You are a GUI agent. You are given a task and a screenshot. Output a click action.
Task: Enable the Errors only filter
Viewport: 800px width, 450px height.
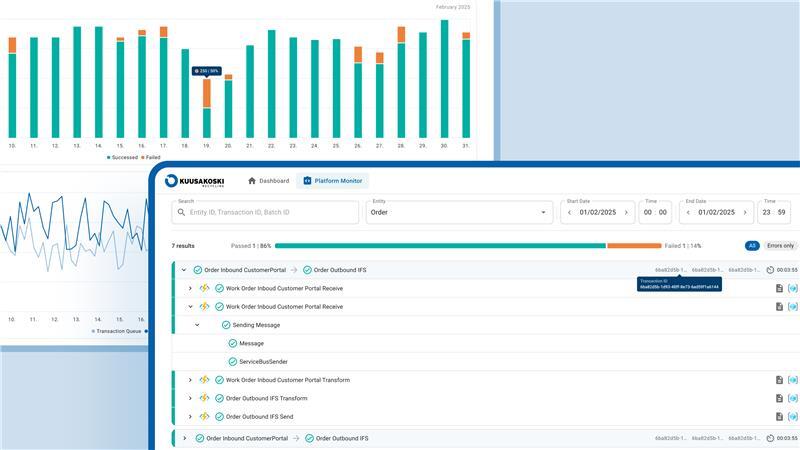coord(781,245)
